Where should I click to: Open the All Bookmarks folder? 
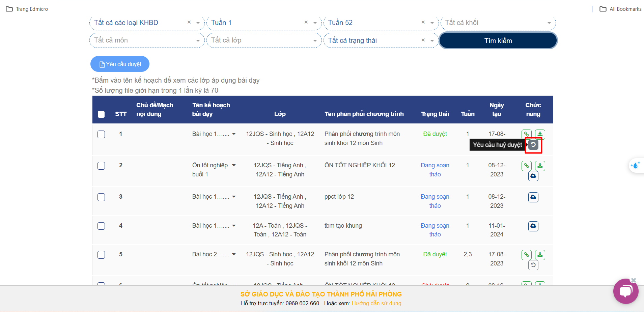(620, 9)
